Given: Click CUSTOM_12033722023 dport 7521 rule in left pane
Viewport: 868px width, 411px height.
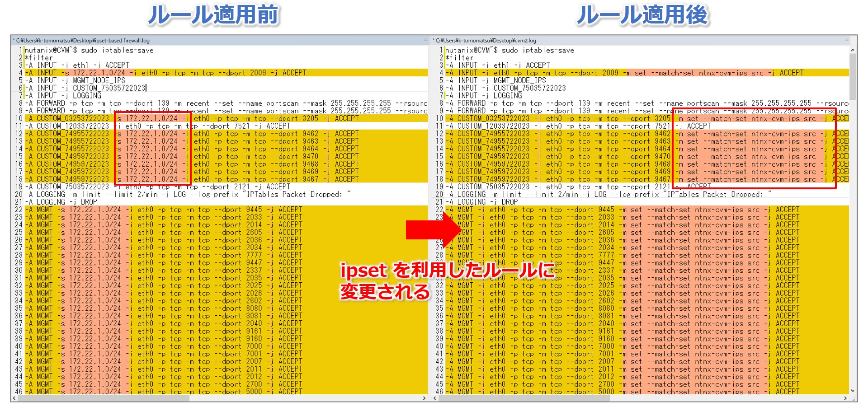Looking at the screenshot, I should tap(157, 126).
